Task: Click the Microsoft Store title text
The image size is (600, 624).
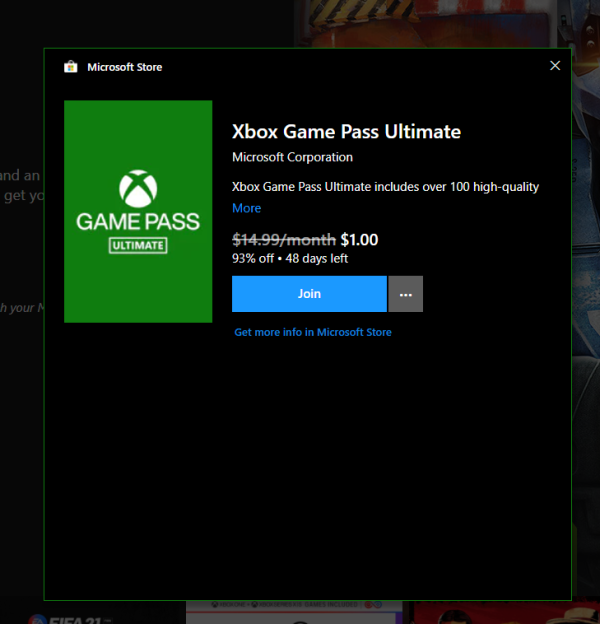Action: (125, 67)
